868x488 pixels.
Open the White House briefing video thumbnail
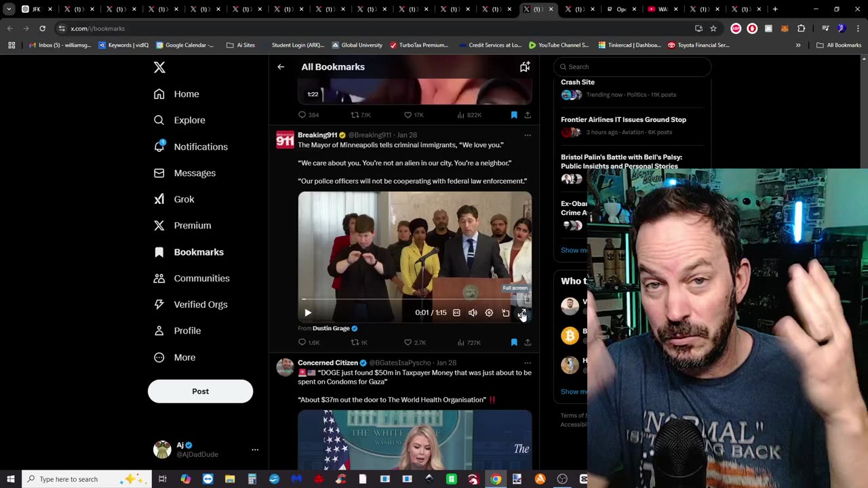pos(414,439)
